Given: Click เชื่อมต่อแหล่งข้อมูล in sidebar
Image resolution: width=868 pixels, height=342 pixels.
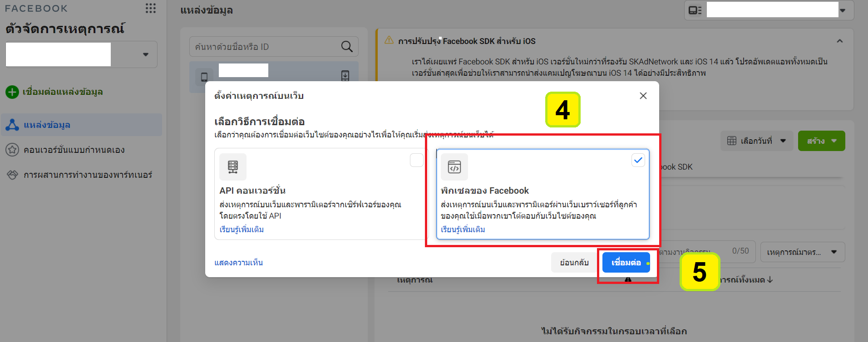Looking at the screenshot, I should click(x=63, y=92).
